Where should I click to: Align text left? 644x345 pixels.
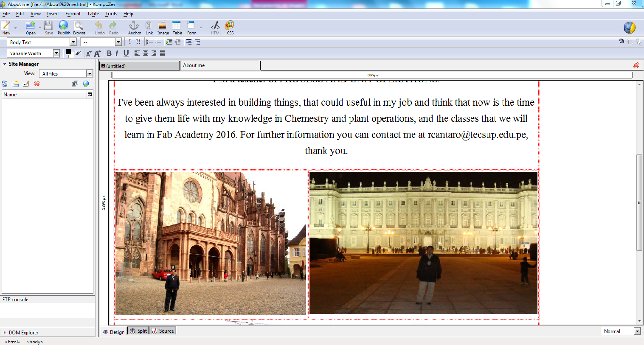pos(137,53)
